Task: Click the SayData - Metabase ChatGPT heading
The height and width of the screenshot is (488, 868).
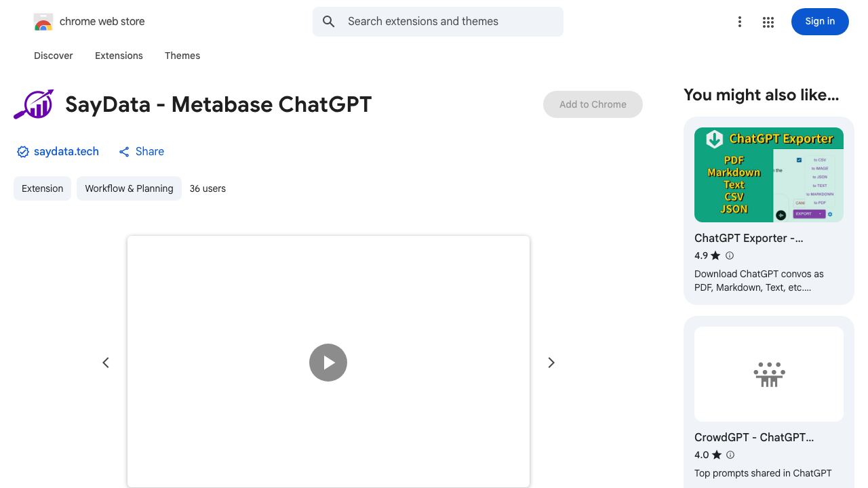Action: click(x=218, y=104)
